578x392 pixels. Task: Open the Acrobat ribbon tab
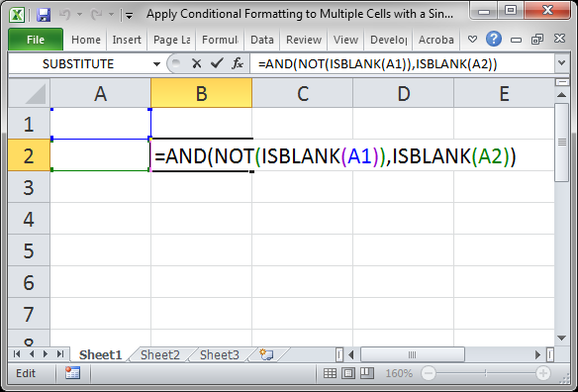436,40
